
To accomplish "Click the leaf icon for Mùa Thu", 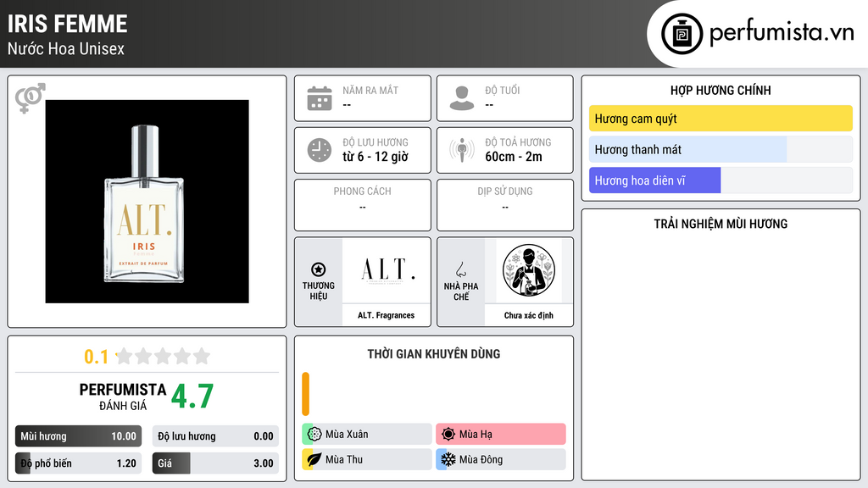I will coord(314,459).
